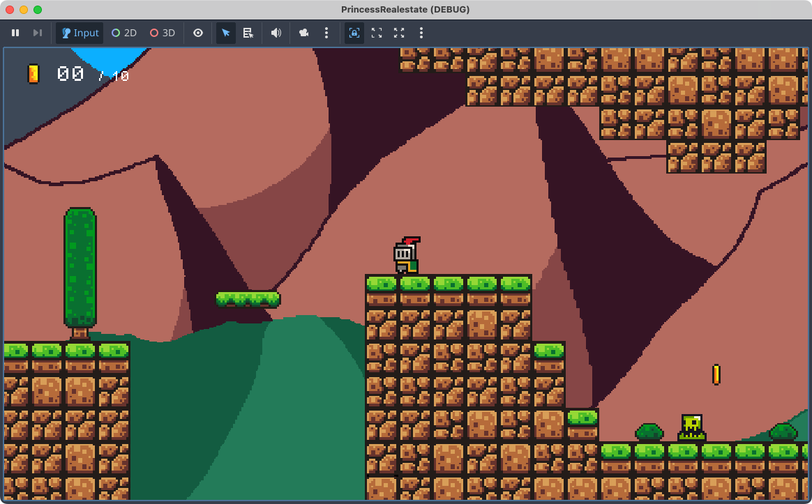Click the stretch-to-fit icon
Image resolution: width=812 pixels, height=504 pixels.
(377, 33)
